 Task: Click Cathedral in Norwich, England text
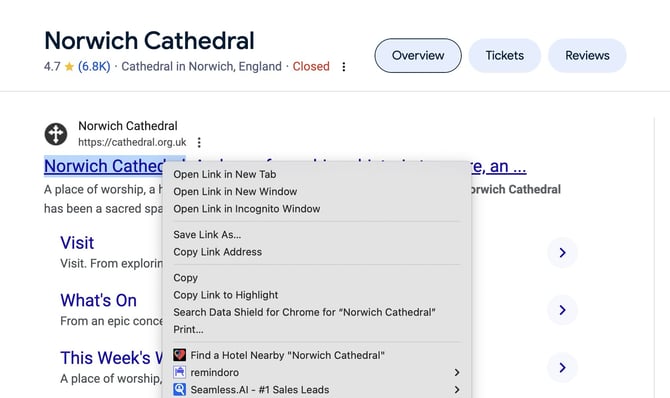point(201,67)
